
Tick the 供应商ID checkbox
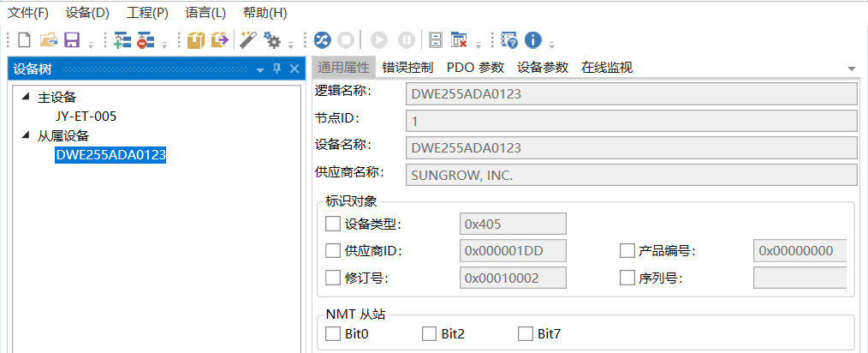point(333,251)
